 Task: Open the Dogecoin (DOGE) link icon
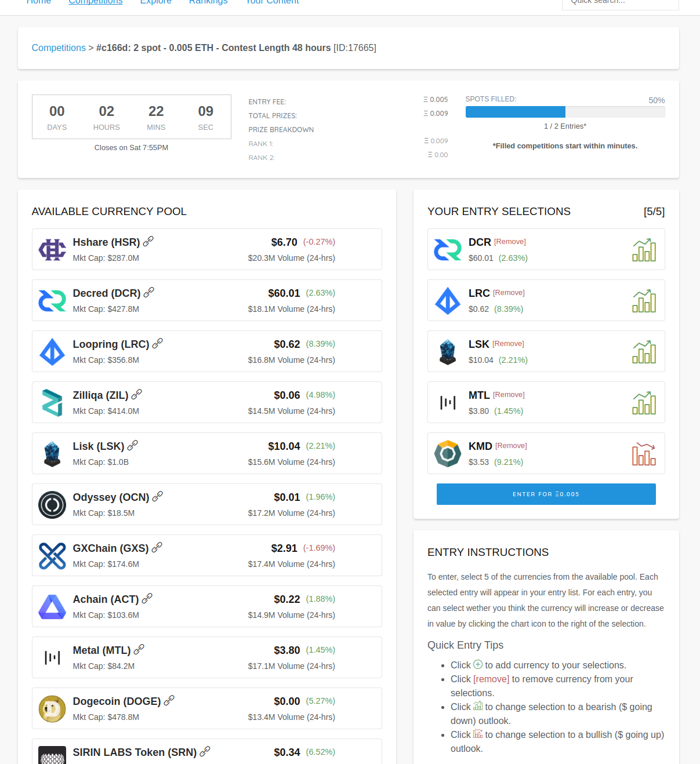[169, 700]
